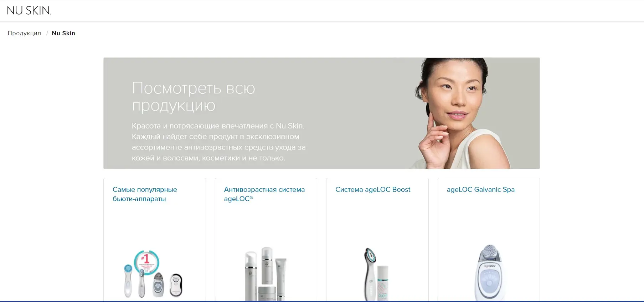Viewport: 644px width, 302px height.
Task: Click the ageLOC skincare bottles image
Action: click(x=266, y=274)
